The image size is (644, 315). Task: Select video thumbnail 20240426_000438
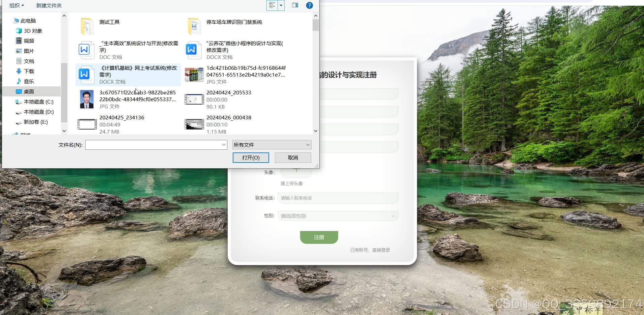click(x=194, y=124)
